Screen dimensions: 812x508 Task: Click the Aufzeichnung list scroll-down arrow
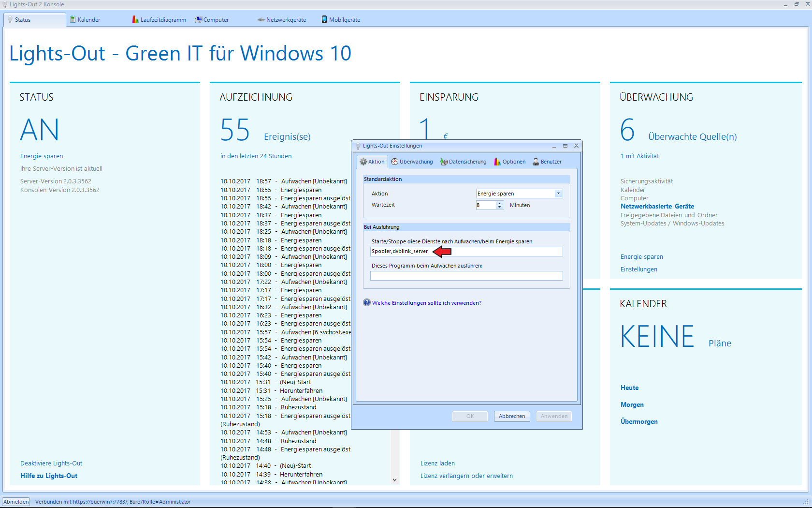[394, 480]
